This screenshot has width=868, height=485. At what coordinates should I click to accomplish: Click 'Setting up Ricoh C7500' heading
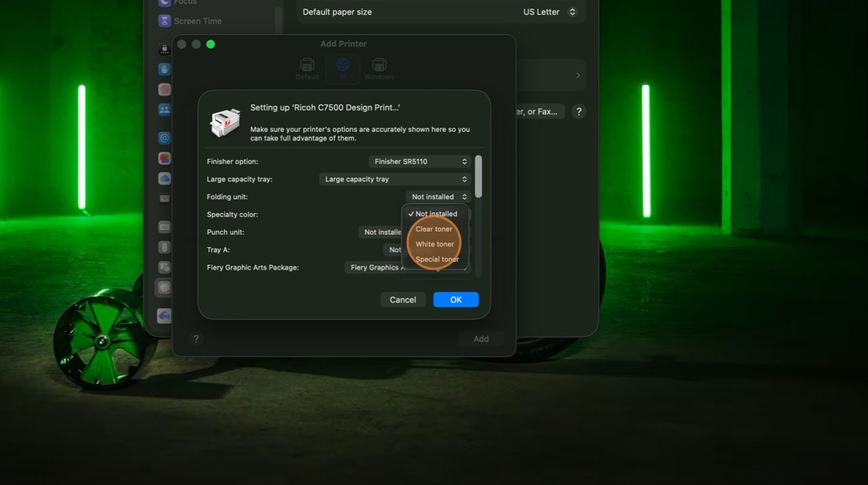point(325,108)
